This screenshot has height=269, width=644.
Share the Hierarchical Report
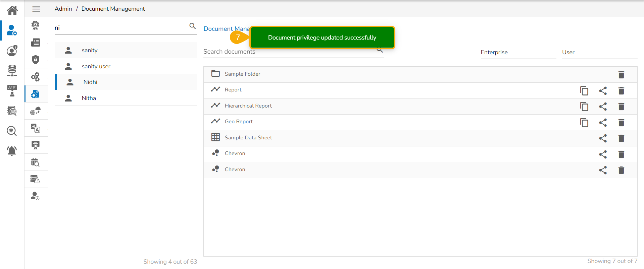pos(603,107)
